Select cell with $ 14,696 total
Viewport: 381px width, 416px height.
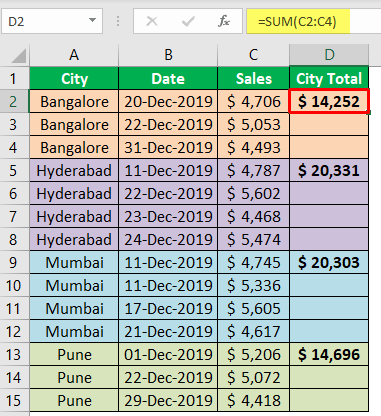[329, 355]
